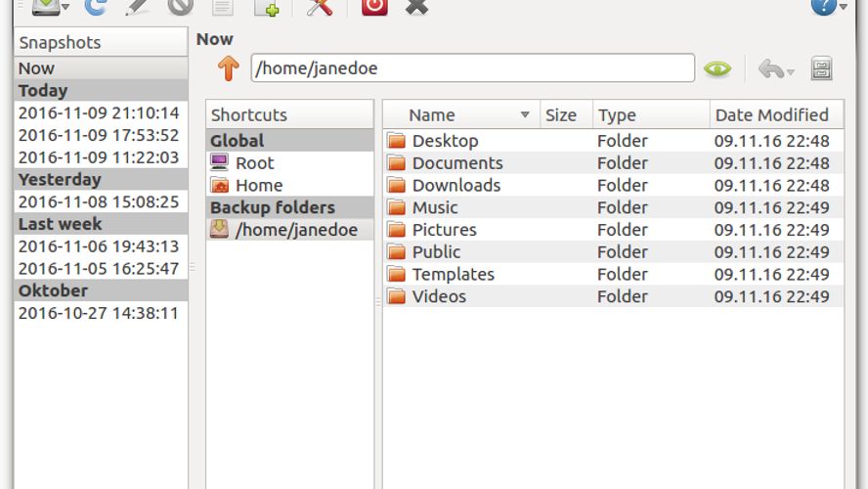Go up one folder with orange arrow
Image resolution: width=868 pixels, height=489 pixels.
tap(228, 68)
